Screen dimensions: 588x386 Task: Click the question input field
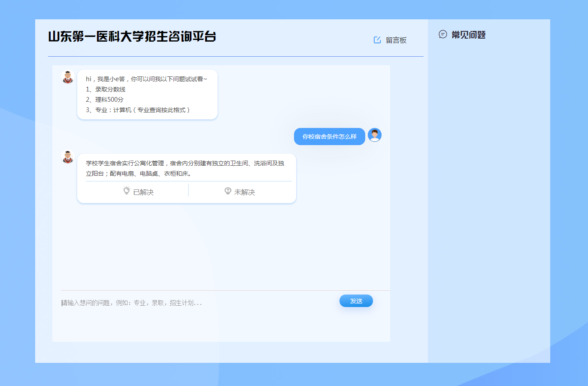click(172, 303)
